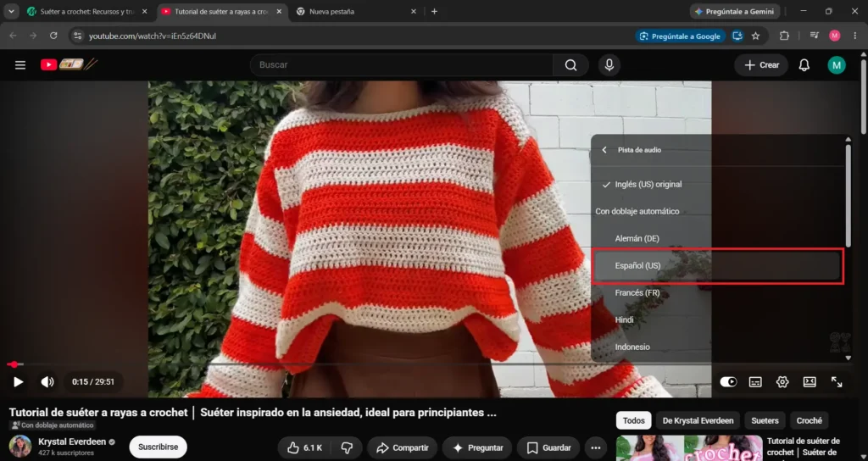Select Francés (FR) audio track

(717, 292)
